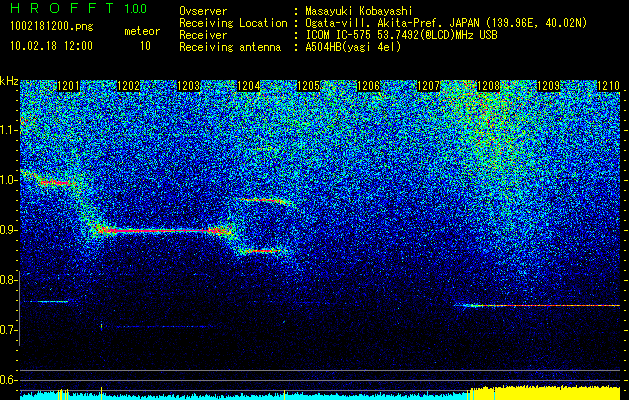Viewport: 629px width, 400px height.
Task: Click the short red echo near 1.0 kHz at 1201
Action: 55,183
